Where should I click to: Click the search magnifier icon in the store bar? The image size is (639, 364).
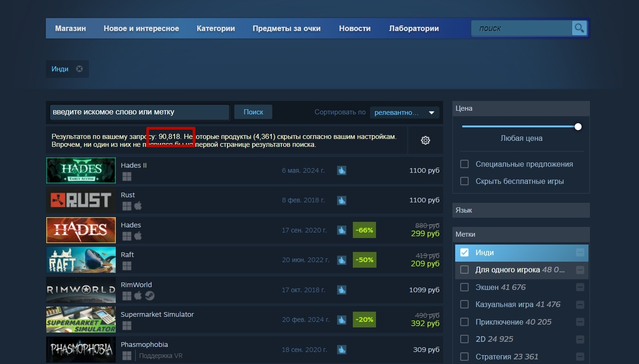(579, 28)
